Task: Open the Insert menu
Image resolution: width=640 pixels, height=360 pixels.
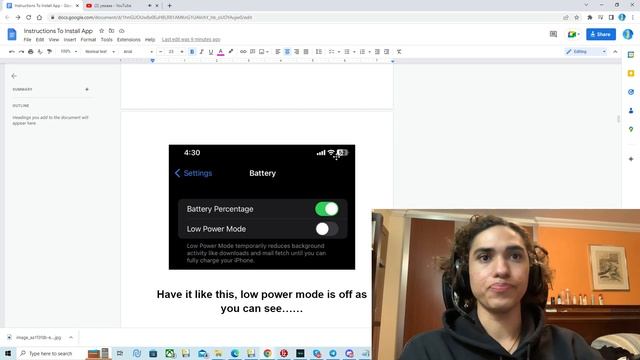Action: (x=70, y=40)
